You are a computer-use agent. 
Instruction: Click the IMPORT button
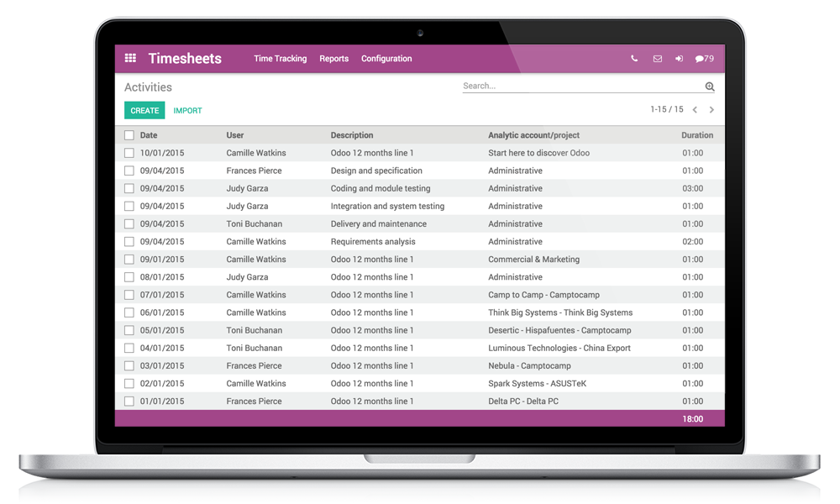pyautogui.click(x=187, y=110)
